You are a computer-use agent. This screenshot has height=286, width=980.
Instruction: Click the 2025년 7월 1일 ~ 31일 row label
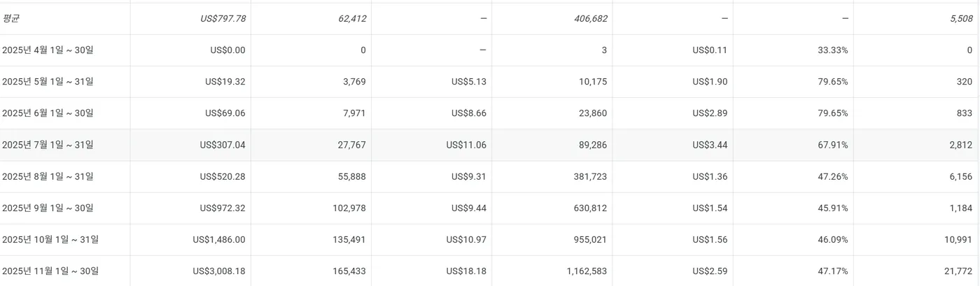48,145
